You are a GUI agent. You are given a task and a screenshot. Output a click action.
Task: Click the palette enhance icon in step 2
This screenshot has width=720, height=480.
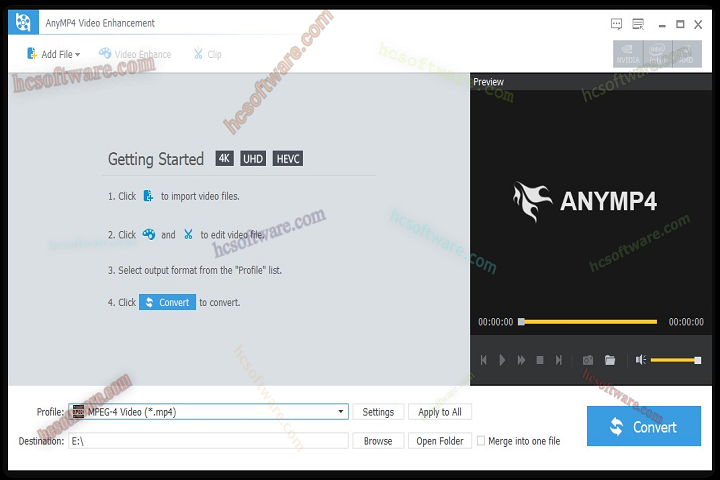[148, 234]
